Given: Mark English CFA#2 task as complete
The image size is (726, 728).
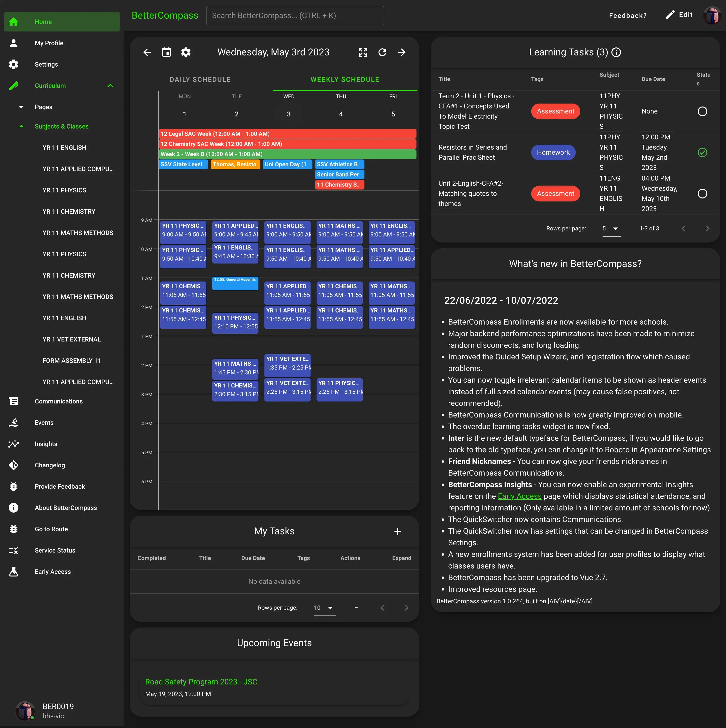Looking at the screenshot, I should pyautogui.click(x=702, y=194).
